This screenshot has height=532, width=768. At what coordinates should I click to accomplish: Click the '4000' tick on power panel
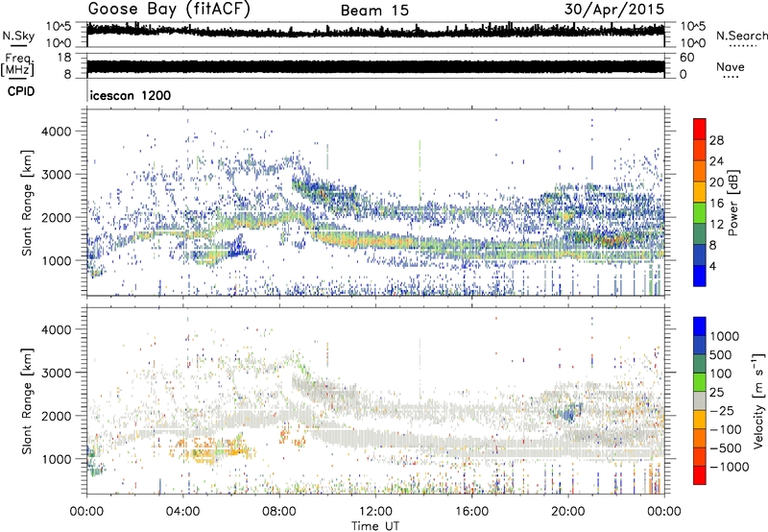[x=57, y=132]
